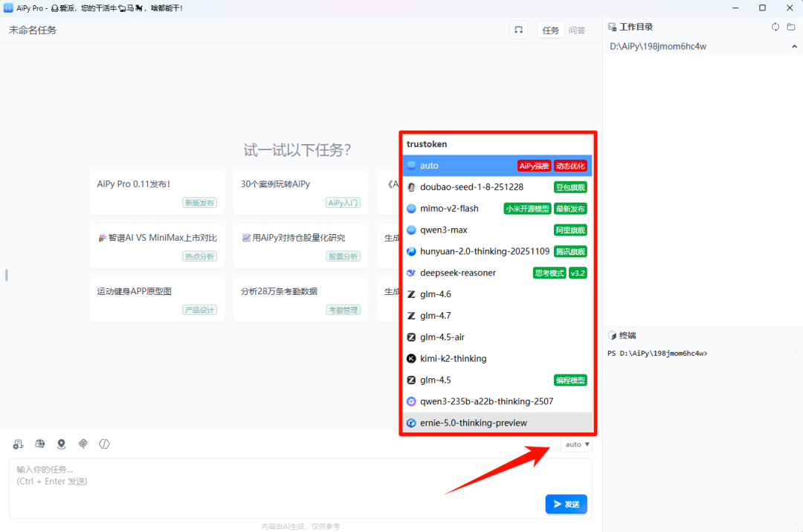The height and width of the screenshot is (532, 803).
Task: Click the glm-4.6 Z logo icon
Action: [411, 294]
